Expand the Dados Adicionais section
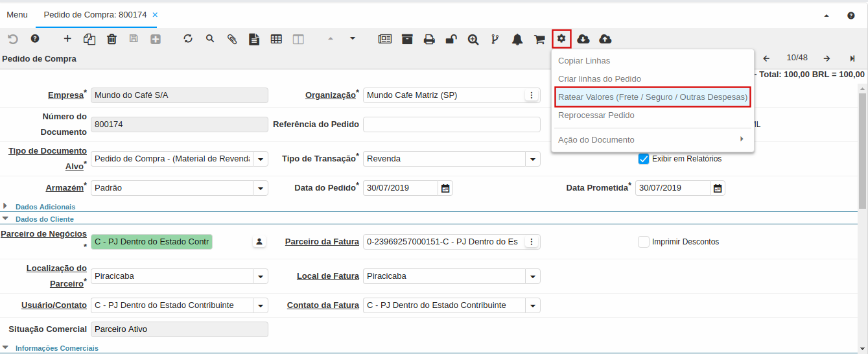This screenshot has width=868, height=354. [45, 207]
